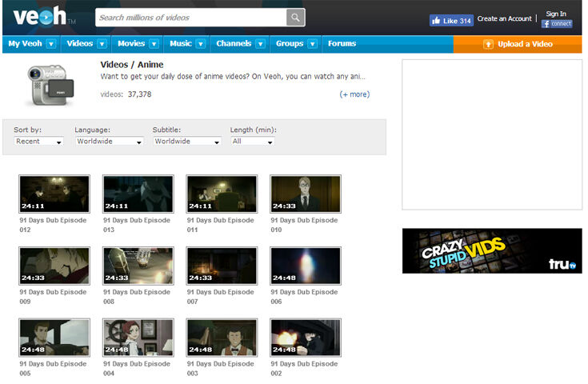This screenshot has height=384, width=588.
Task: Click title 91 Days Dub Episode 007
Action: (221, 297)
